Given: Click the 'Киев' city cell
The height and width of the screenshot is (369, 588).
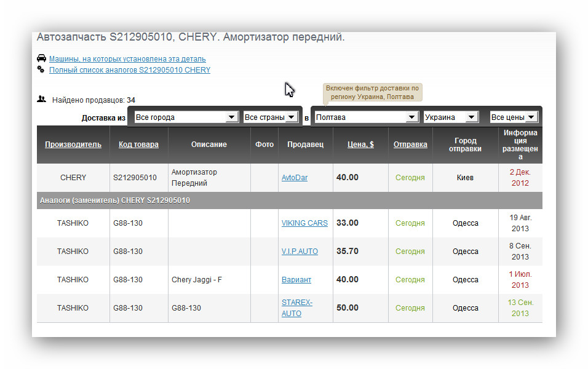Looking at the screenshot, I should (466, 178).
